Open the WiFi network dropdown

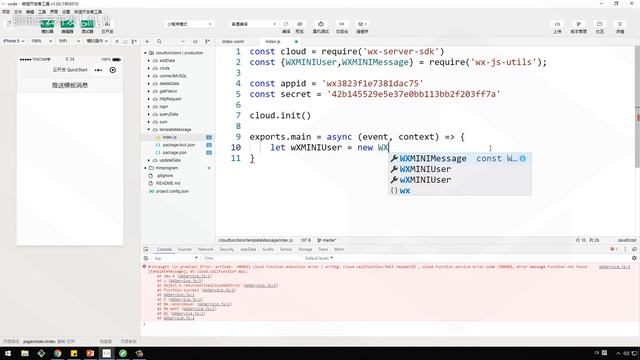69,41
